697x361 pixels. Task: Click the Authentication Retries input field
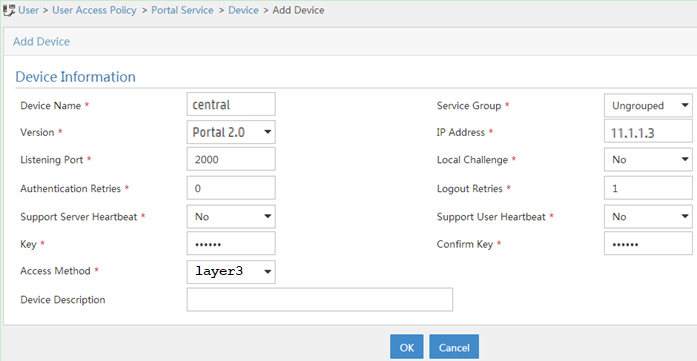pyautogui.click(x=231, y=188)
